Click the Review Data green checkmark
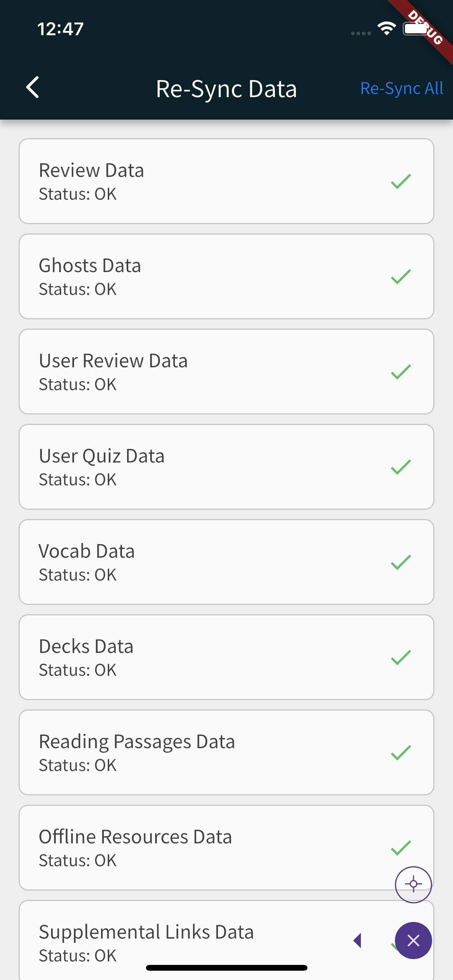The height and width of the screenshot is (980, 453). [401, 181]
